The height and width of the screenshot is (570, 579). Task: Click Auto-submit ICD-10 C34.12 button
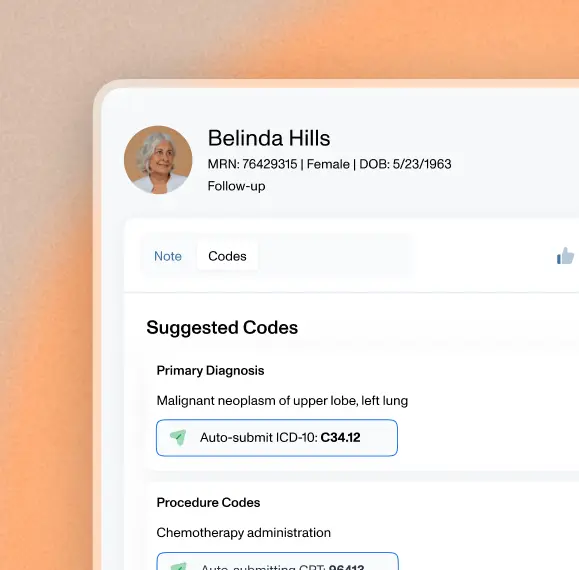pos(277,438)
